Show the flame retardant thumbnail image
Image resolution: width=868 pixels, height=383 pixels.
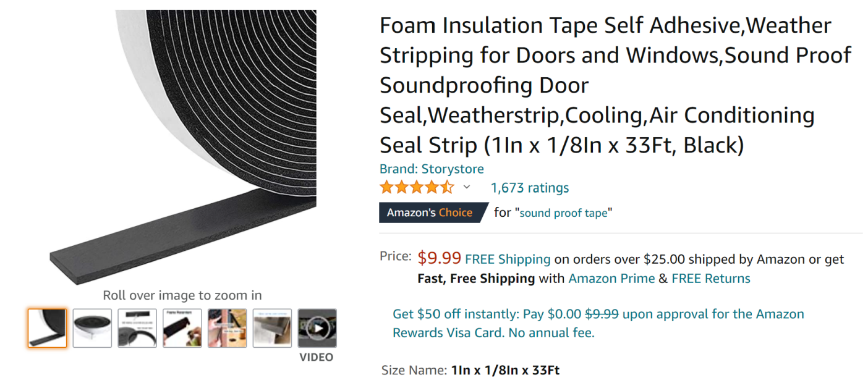tap(182, 328)
